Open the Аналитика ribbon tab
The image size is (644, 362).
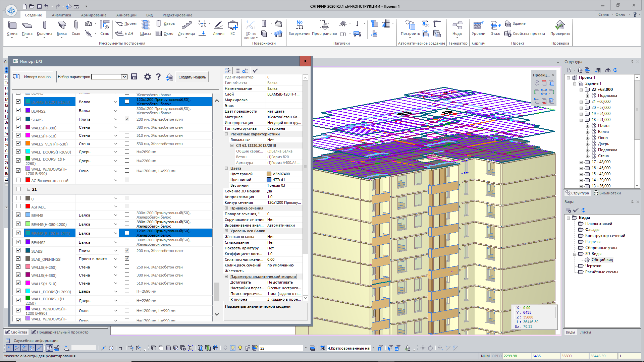click(61, 15)
